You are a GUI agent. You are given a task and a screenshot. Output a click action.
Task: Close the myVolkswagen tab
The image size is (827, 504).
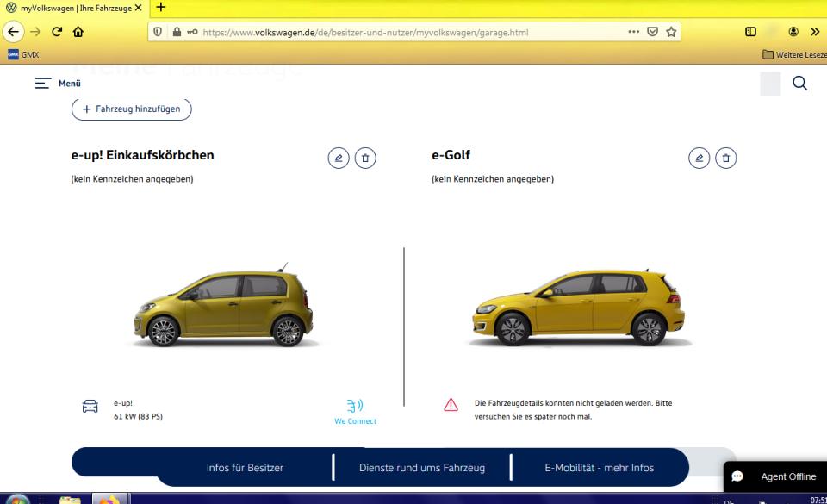pos(138,8)
